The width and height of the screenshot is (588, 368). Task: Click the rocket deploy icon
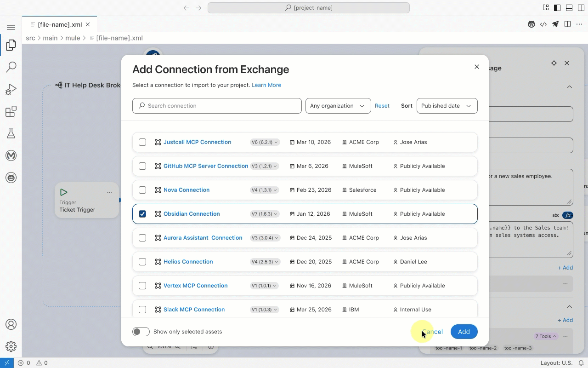(555, 24)
